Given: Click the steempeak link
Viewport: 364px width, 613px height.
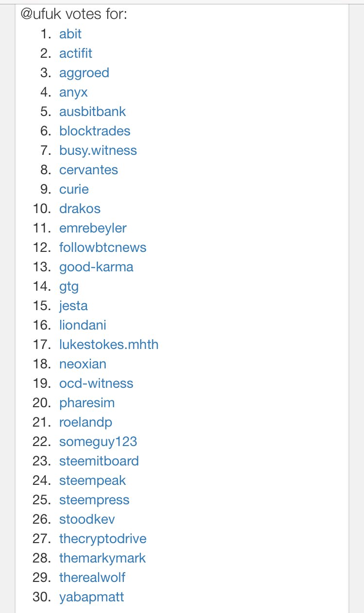Looking at the screenshot, I should pyautogui.click(x=93, y=481).
